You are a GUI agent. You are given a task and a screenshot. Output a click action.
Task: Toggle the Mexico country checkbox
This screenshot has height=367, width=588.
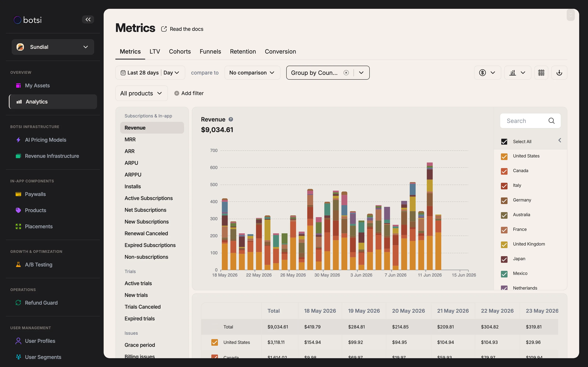pos(504,274)
